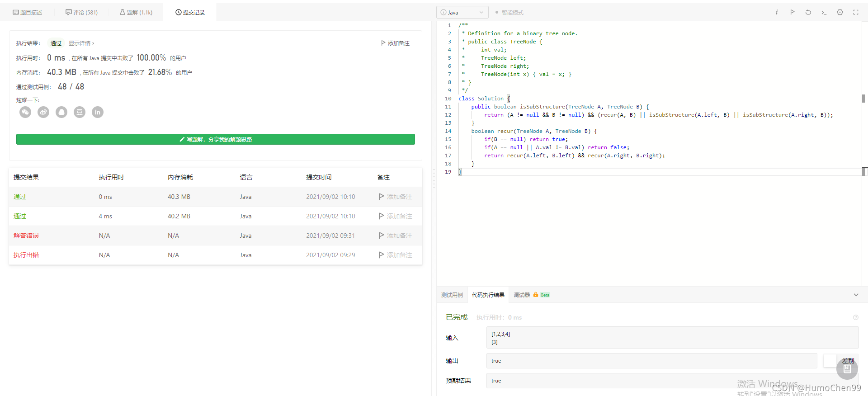This screenshot has height=396, width=868.
Task: Click the info icon in editor toolbar
Action: (x=777, y=12)
